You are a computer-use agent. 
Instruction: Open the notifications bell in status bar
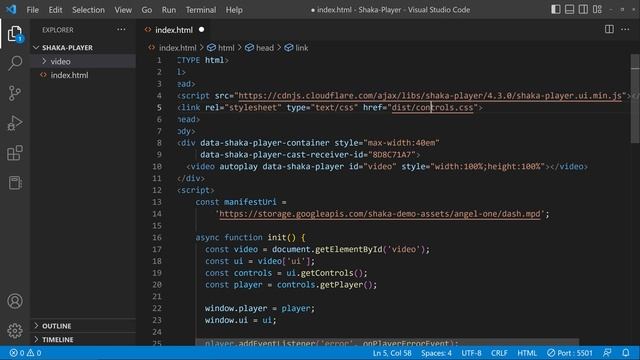pos(626,353)
